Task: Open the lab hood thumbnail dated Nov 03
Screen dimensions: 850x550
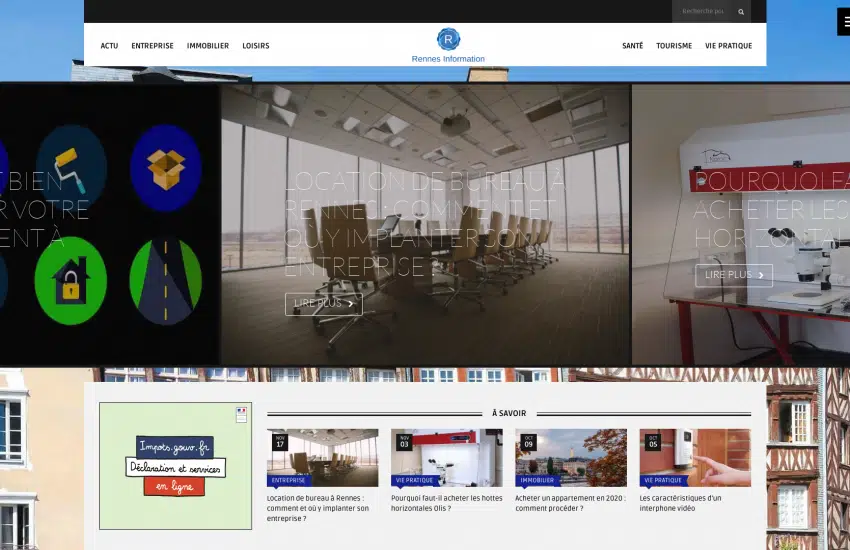Action: (x=447, y=457)
